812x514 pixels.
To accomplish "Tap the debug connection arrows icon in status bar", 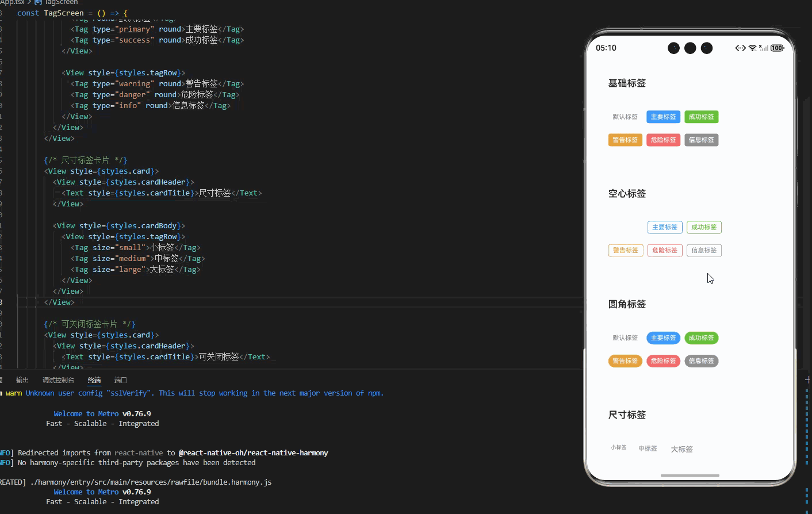I will coord(741,48).
